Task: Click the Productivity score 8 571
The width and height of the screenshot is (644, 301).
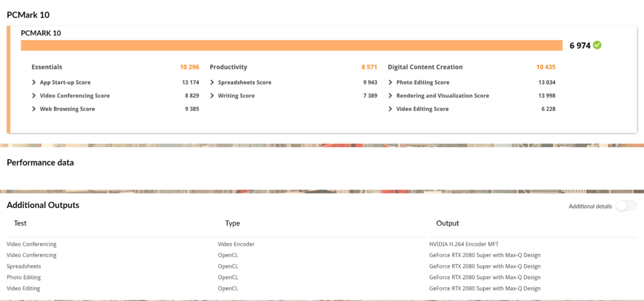Action: [x=369, y=67]
